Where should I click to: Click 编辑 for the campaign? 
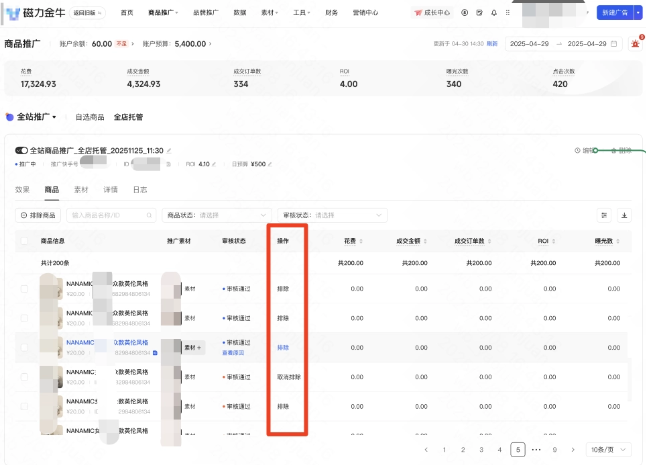584,150
